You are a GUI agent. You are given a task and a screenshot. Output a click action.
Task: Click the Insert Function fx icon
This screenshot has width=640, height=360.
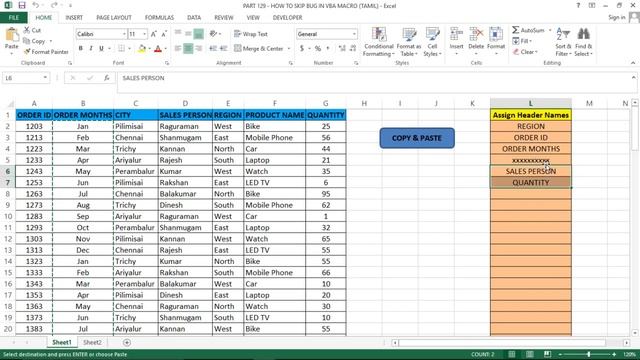107,78
